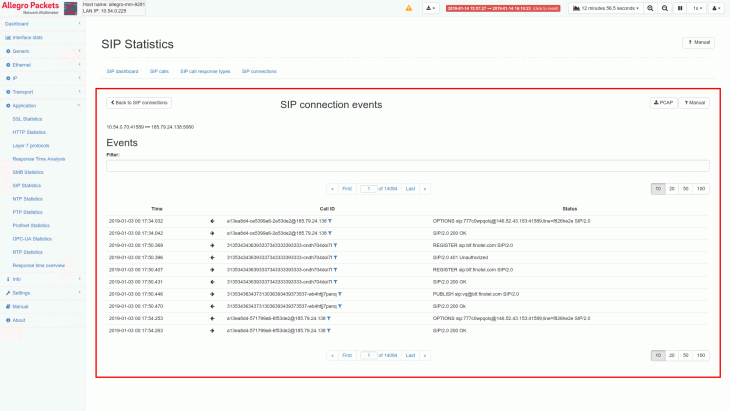Image resolution: width=730 pixels, height=411 pixels.
Task: Filter by Call ID of 401 Unauthorized row
Action: tap(335, 257)
